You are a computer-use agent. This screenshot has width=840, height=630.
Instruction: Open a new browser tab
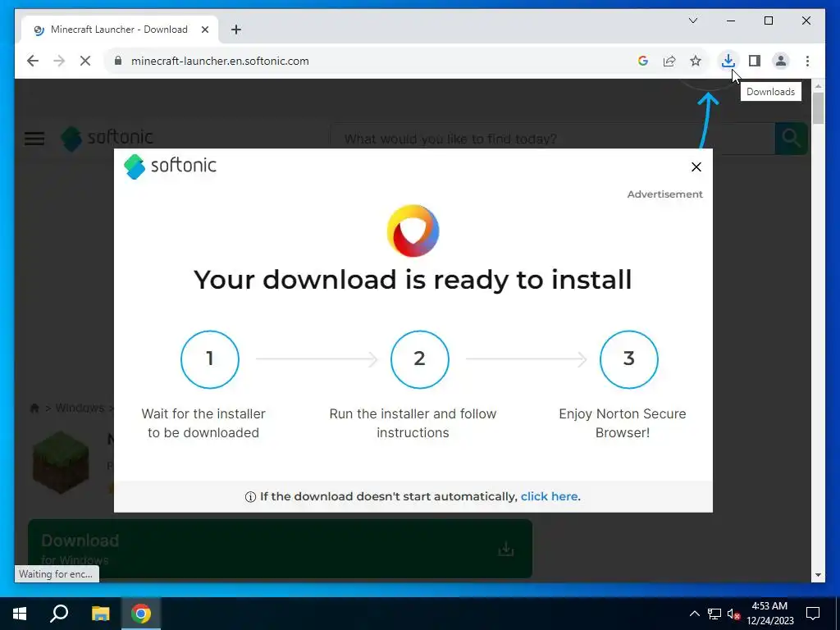point(235,30)
